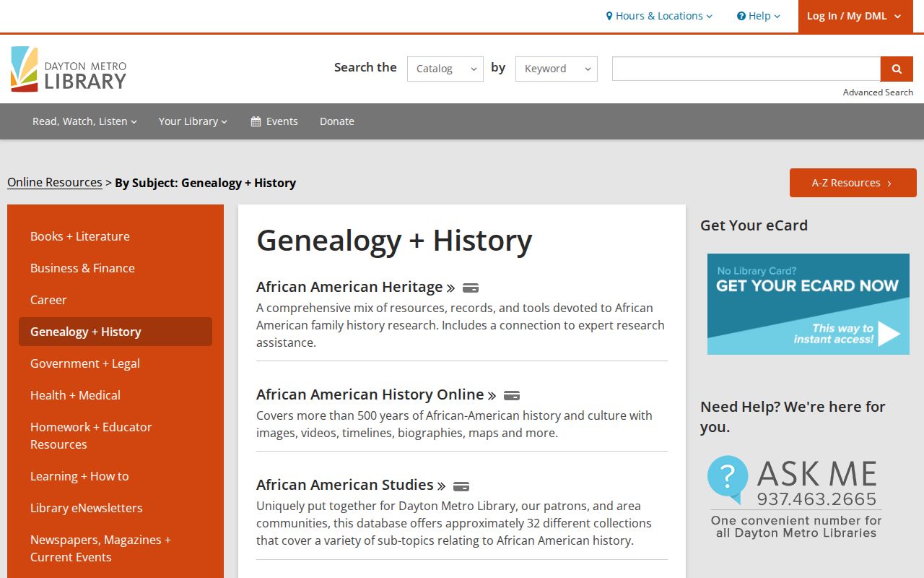Go to Online Resources breadcrumb link
Viewport: 924px width, 578px height.
[x=55, y=183]
